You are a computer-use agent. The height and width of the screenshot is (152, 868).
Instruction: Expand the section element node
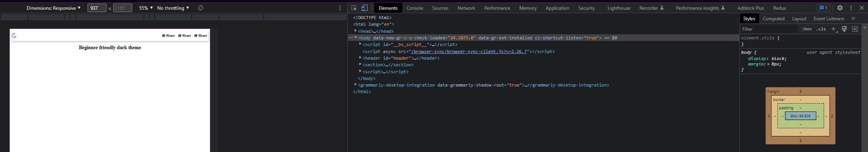(360, 65)
